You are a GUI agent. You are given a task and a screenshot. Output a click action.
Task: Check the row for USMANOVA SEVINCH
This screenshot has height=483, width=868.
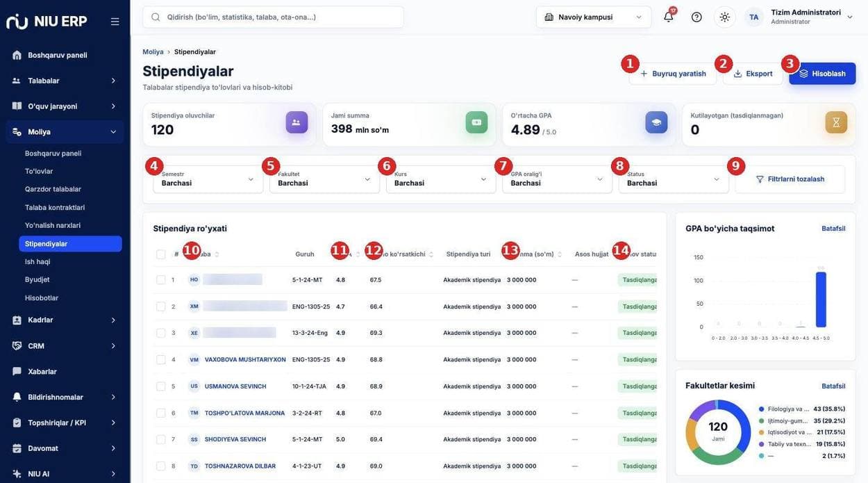click(x=161, y=386)
